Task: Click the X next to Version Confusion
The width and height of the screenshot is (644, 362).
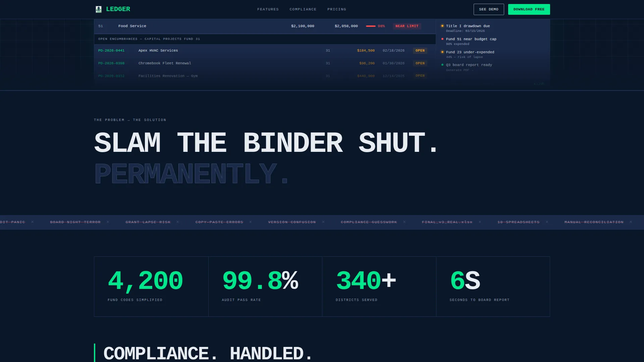Action: (x=323, y=222)
